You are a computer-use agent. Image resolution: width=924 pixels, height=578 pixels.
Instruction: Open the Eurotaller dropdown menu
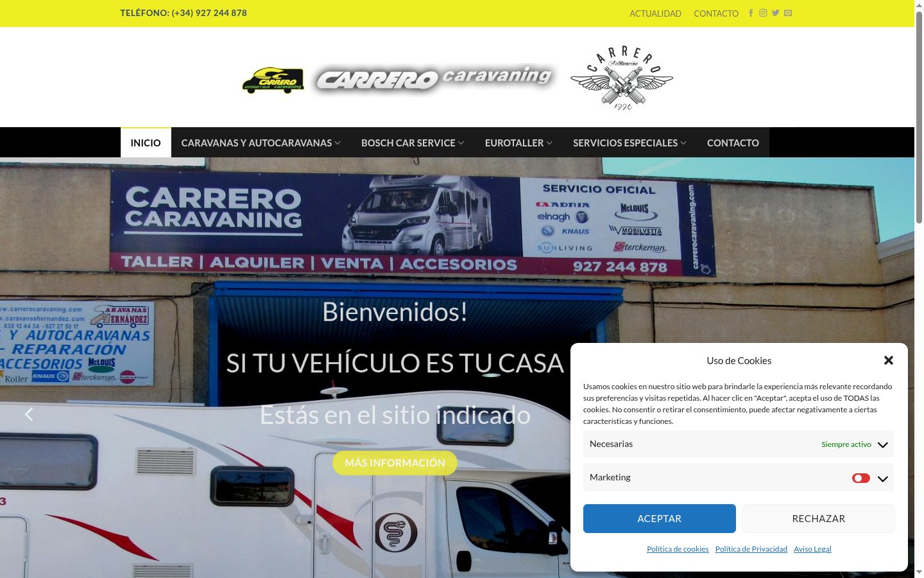[519, 143]
